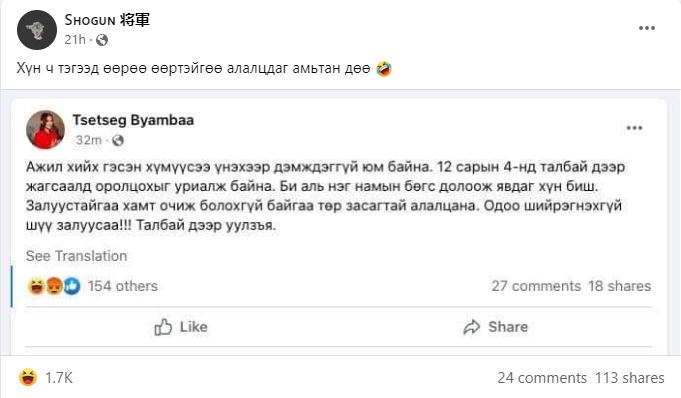Click the globe privacy icon beside 21h
The height and width of the screenshot is (398, 681).
coord(102,40)
